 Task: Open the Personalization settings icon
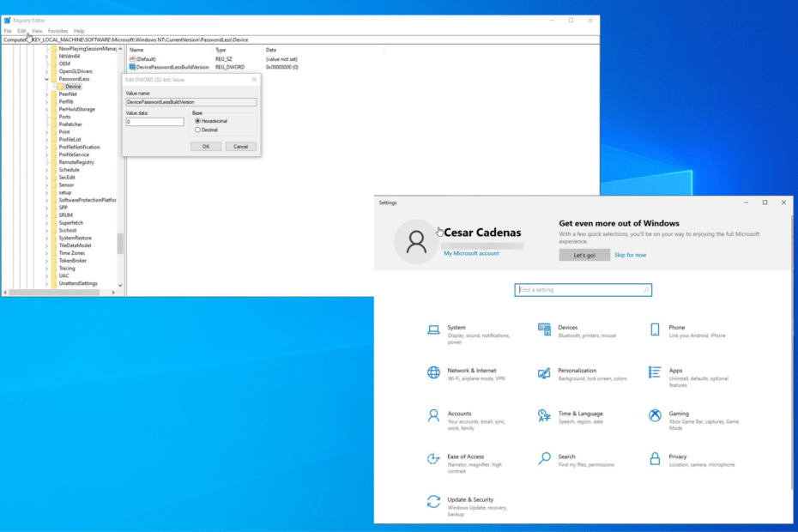[544, 373]
